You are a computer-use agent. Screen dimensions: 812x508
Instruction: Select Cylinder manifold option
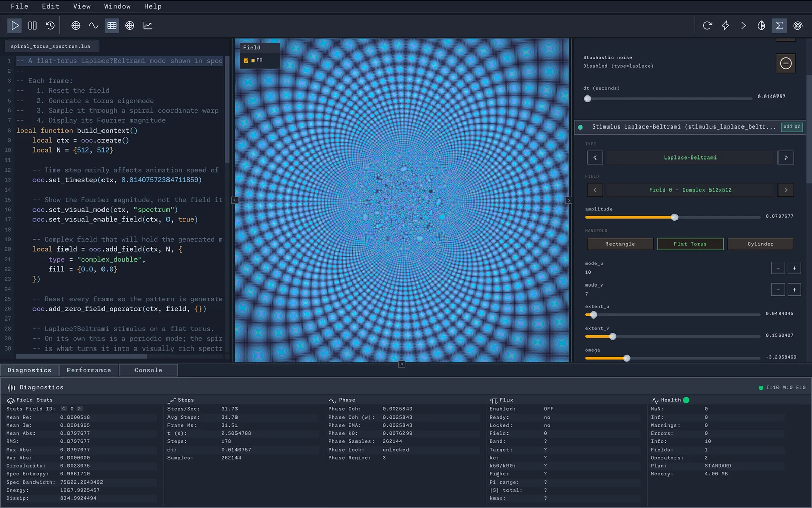(x=761, y=244)
